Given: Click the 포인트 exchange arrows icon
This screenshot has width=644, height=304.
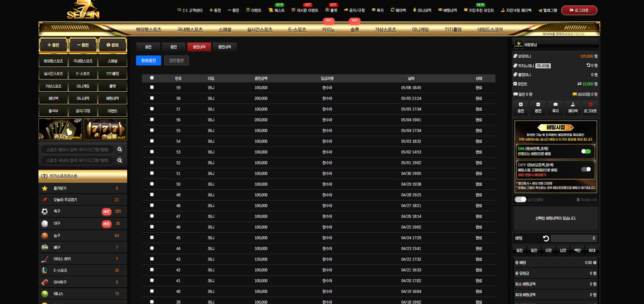Looking at the screenshot, I should pos(579,84).
